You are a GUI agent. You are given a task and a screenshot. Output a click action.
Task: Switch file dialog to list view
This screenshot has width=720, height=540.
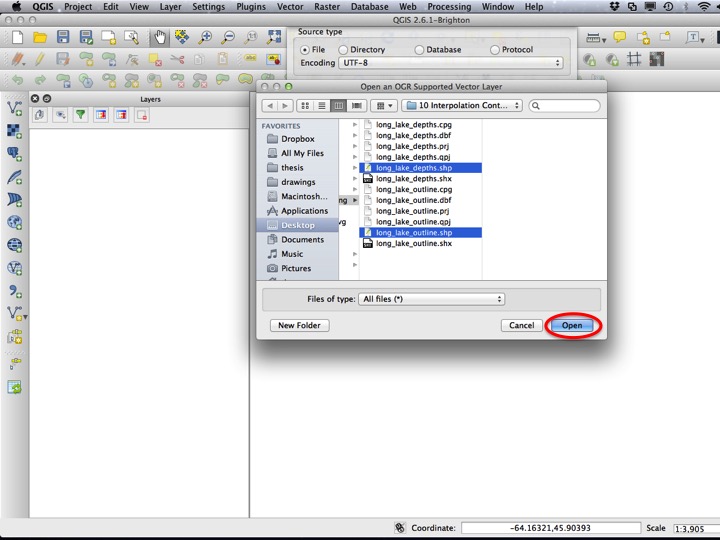click(322, 106)
